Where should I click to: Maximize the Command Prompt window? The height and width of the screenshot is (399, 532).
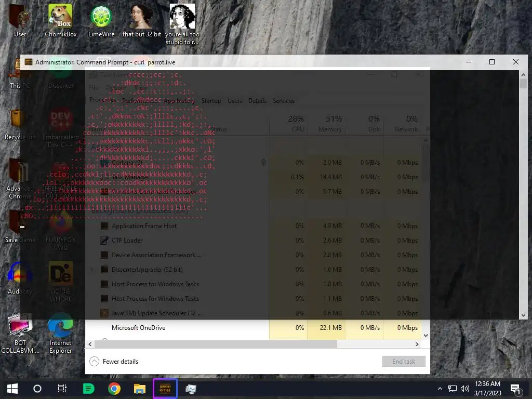tap(492, 62)
